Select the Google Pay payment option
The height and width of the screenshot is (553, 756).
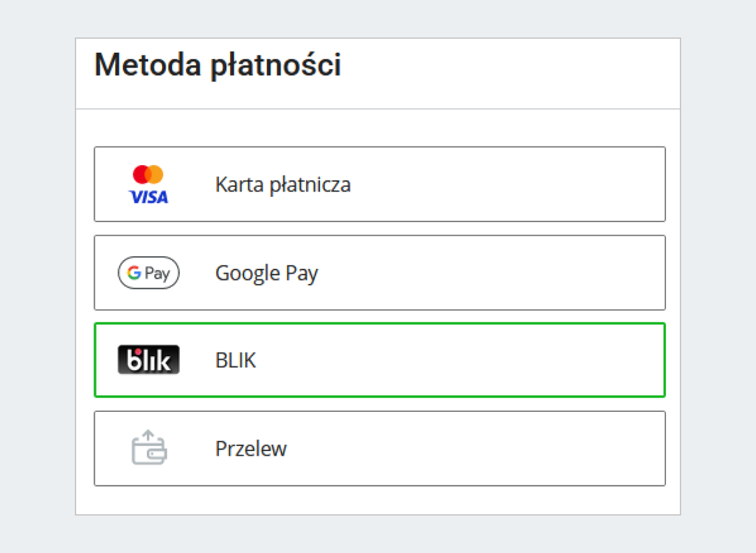[x=379, y=272]
